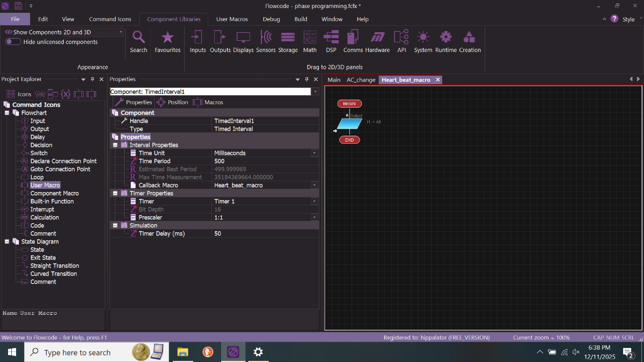644x362 pixels.
Task: Open the Prescaler dropdown
Action: click(x=313, y=217)
